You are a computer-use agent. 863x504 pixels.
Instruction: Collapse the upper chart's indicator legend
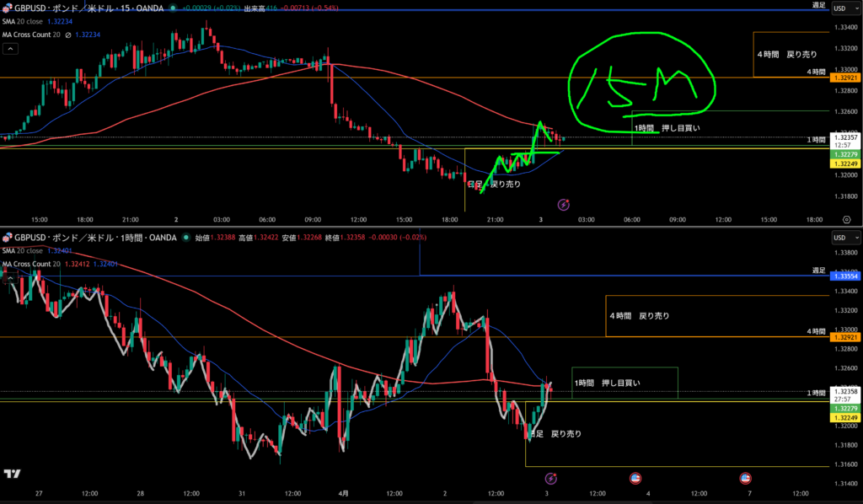coord(10,50)
